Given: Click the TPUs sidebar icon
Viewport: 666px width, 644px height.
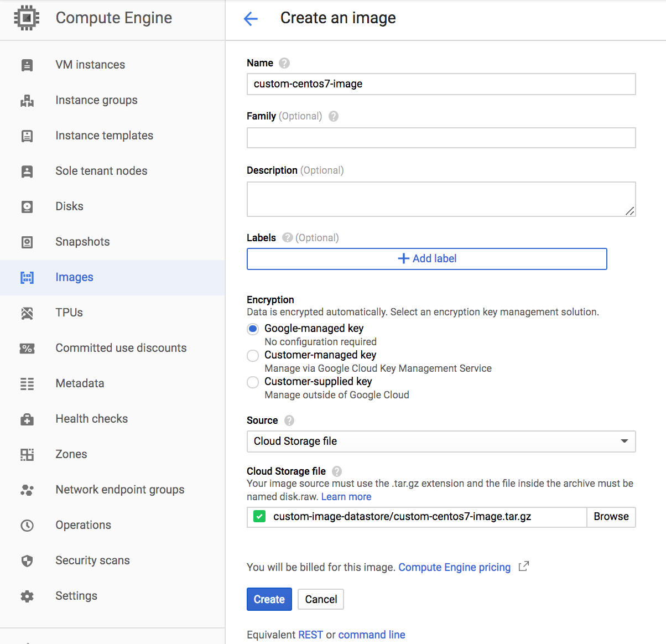Looking at the screenshot, I should pos(27,313).
